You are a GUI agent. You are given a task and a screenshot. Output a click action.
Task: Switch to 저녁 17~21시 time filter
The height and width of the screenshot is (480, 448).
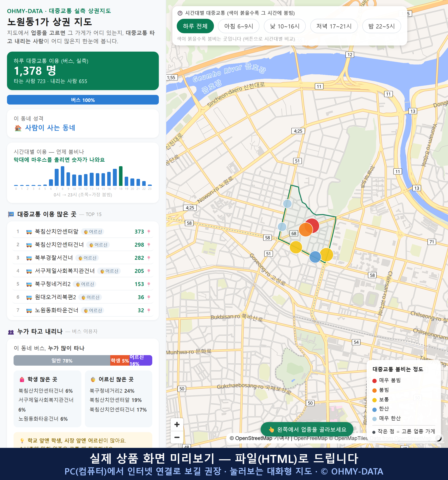coord(334,26)
